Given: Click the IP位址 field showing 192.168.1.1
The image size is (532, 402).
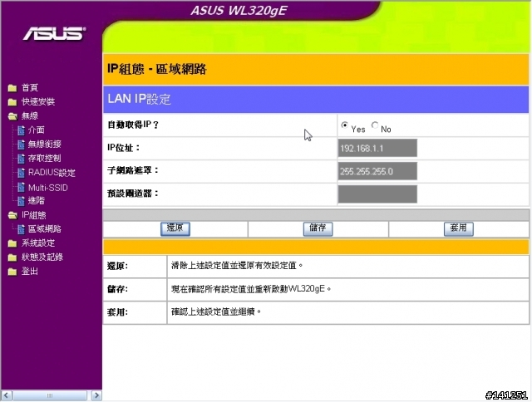Looking at the screenshot, I should [x=377, y=148].
